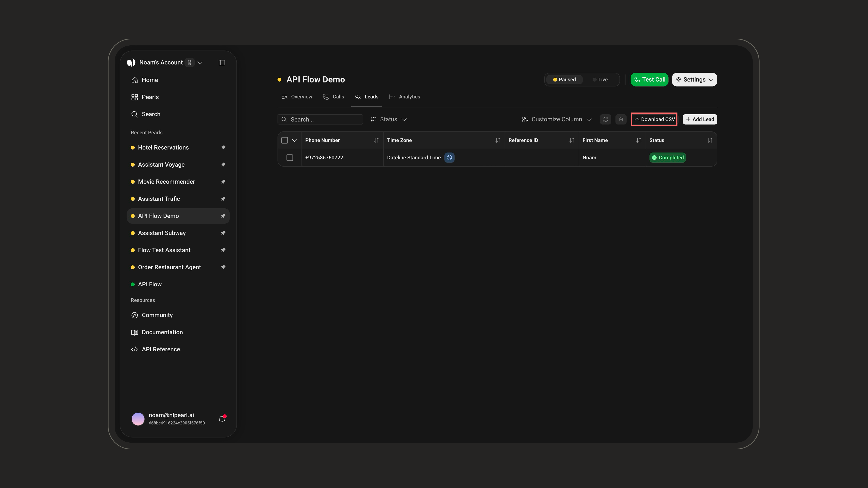Sort by Phone Number column icon
Screen dimensions: 868x488
click(376, 140)
